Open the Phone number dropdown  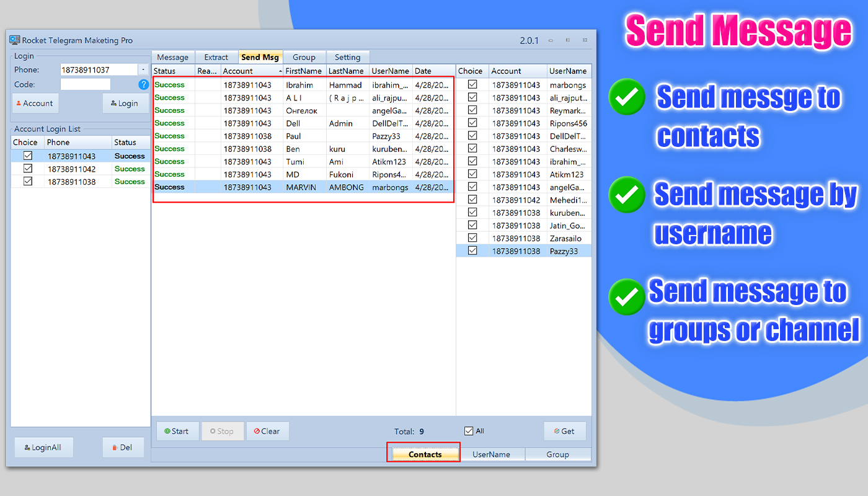click(x=143, y=69)
